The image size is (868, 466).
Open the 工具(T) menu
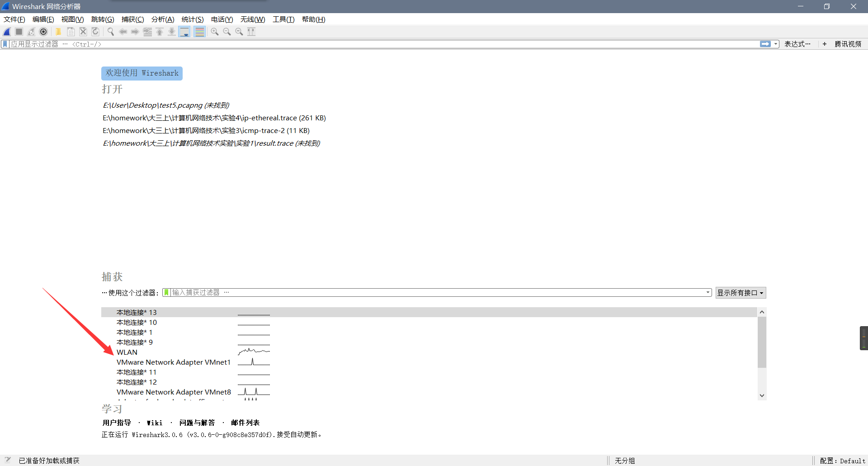click(x=283, y=19)
